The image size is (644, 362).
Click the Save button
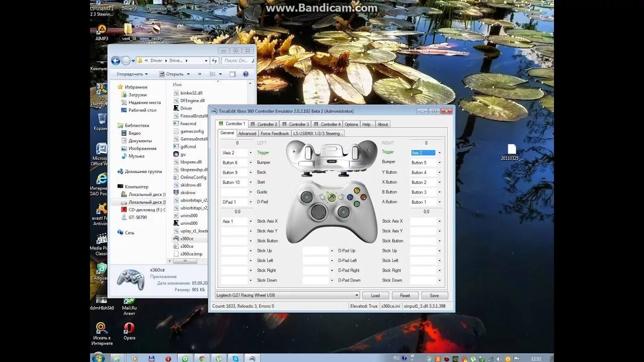pyautogui.click(x=434, y=296)
